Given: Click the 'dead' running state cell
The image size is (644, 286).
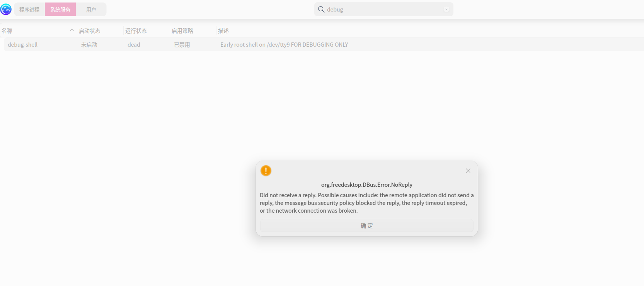Looking at the screenshot, I should 134,45.
